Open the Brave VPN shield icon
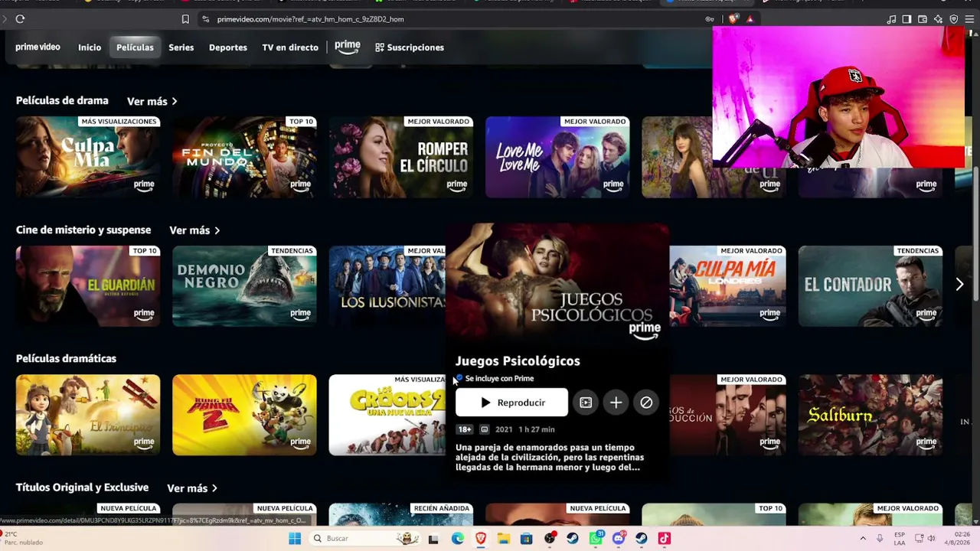980x551 pixels. click(953, 19)
